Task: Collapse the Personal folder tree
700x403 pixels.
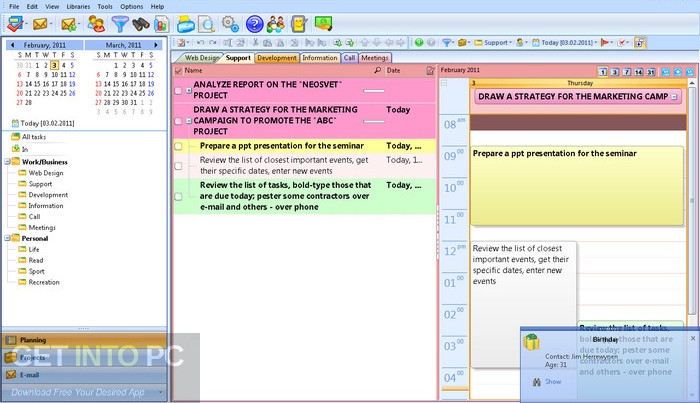Action: [8, 238]
